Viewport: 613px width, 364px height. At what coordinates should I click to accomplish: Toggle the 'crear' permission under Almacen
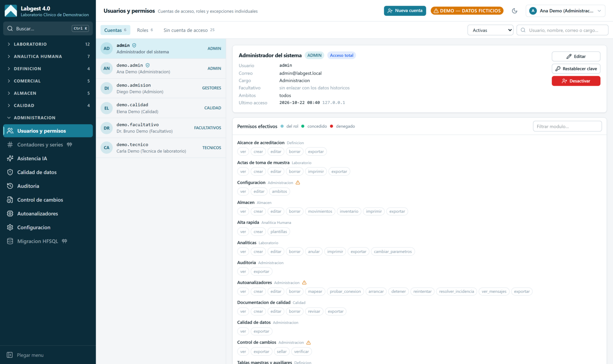point(258,212)
